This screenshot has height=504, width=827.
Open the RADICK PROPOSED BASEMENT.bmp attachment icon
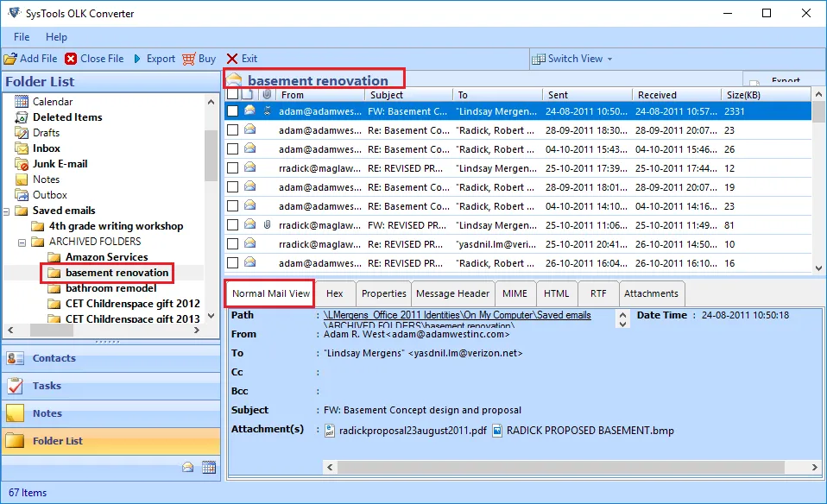point(497,431)
